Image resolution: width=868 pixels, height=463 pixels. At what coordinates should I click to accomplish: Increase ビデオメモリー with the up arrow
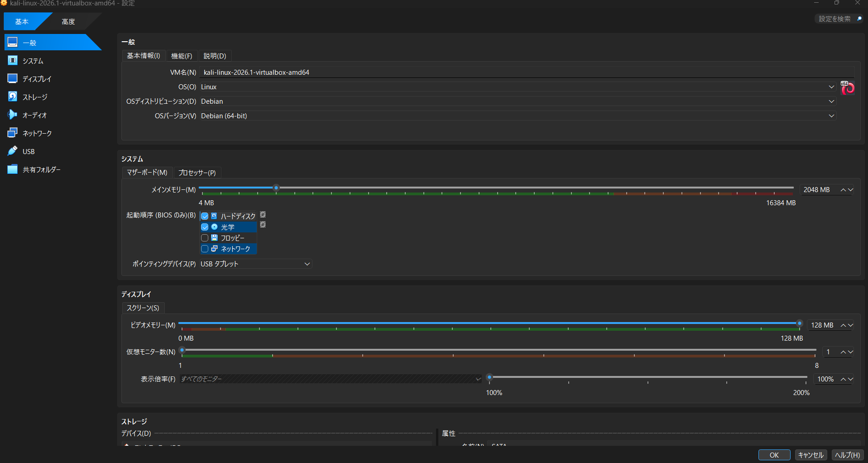pyautogui.click(x=843, y=325)
